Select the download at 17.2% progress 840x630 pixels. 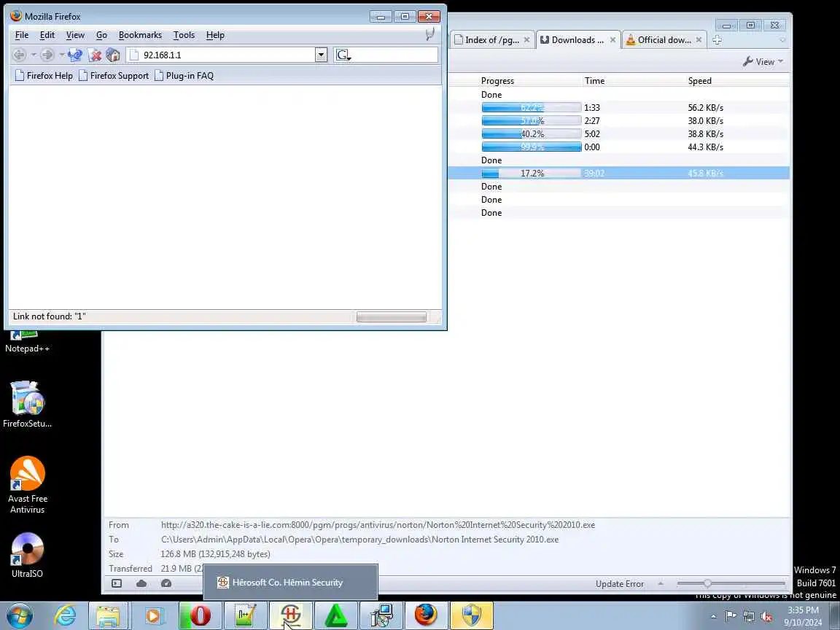pos(619,173)
